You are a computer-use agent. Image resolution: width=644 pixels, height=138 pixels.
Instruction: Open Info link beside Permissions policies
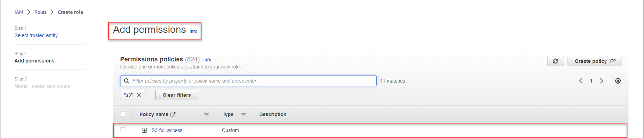click(x=207, y=60)
